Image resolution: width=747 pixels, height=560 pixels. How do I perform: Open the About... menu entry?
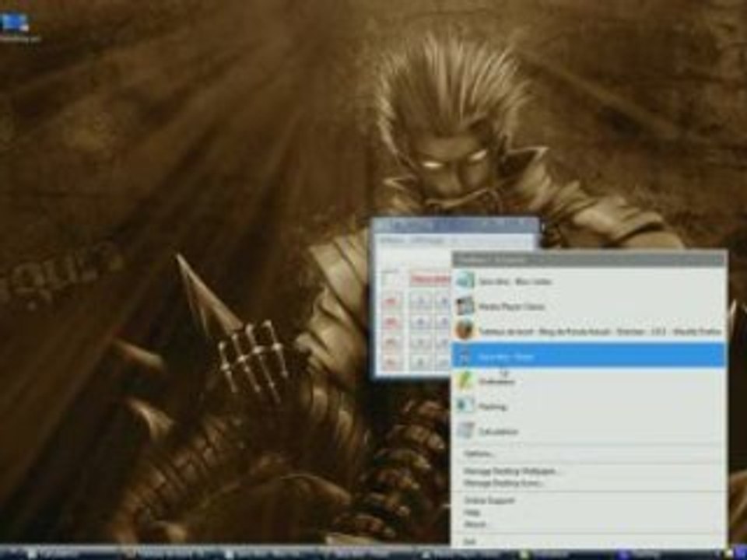point(589,524)
